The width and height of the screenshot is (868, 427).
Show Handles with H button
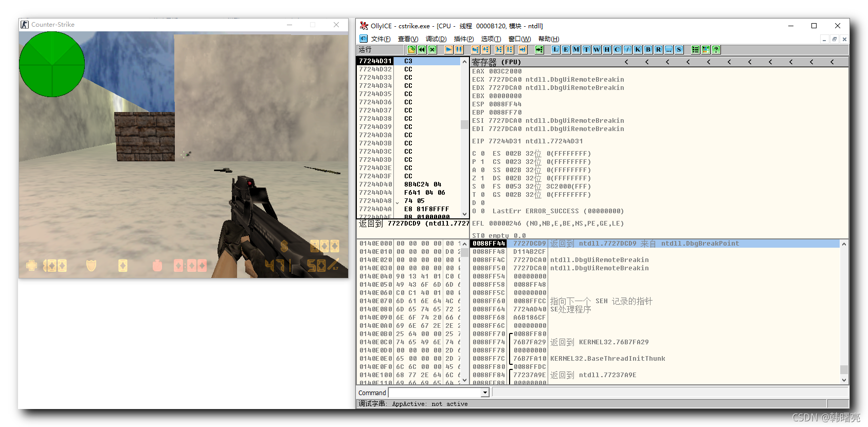(x=607, y=49)
